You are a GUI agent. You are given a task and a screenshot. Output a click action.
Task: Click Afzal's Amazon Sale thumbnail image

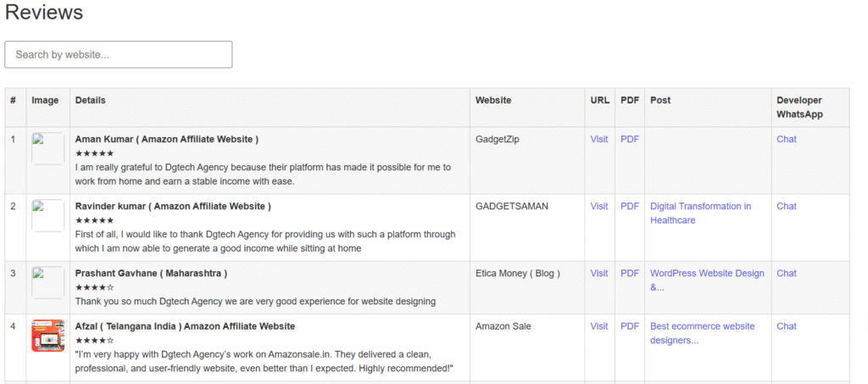47,335
